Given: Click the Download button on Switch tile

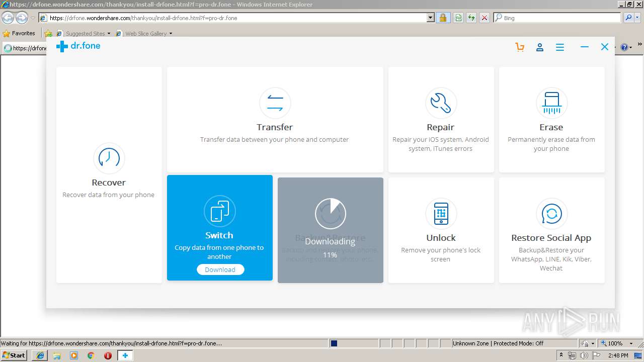Looking at the screenshot, I should tap(220, 269).
